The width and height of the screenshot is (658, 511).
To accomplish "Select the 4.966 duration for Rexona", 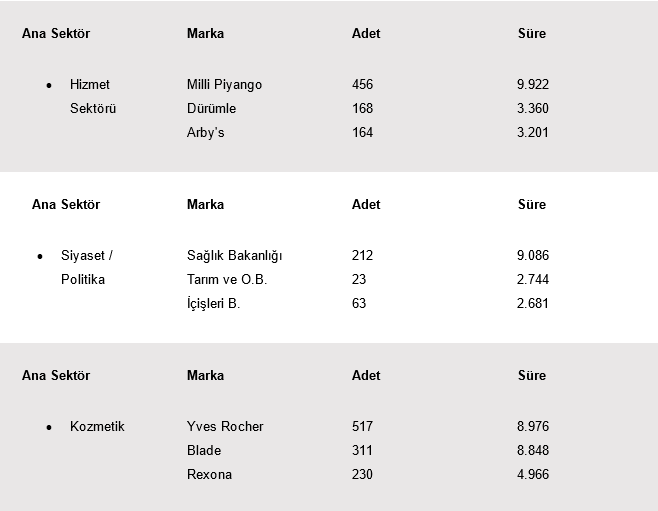I will (x=533, y=474).
